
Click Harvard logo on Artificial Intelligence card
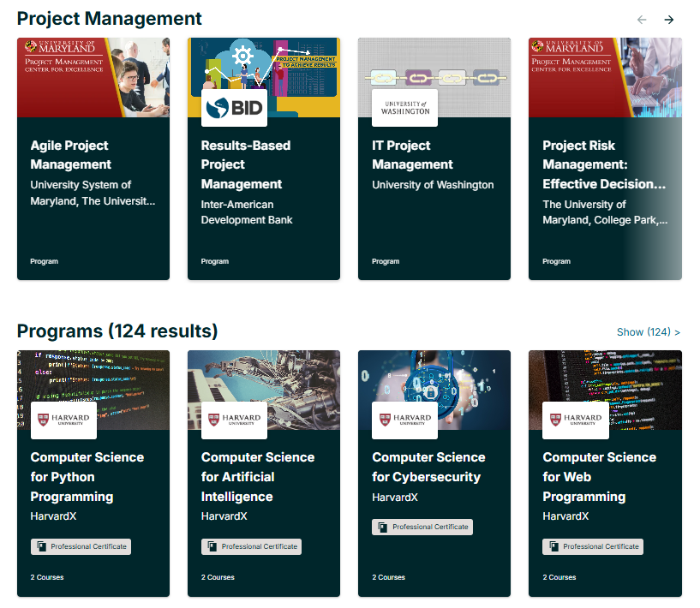click(234, 420)
